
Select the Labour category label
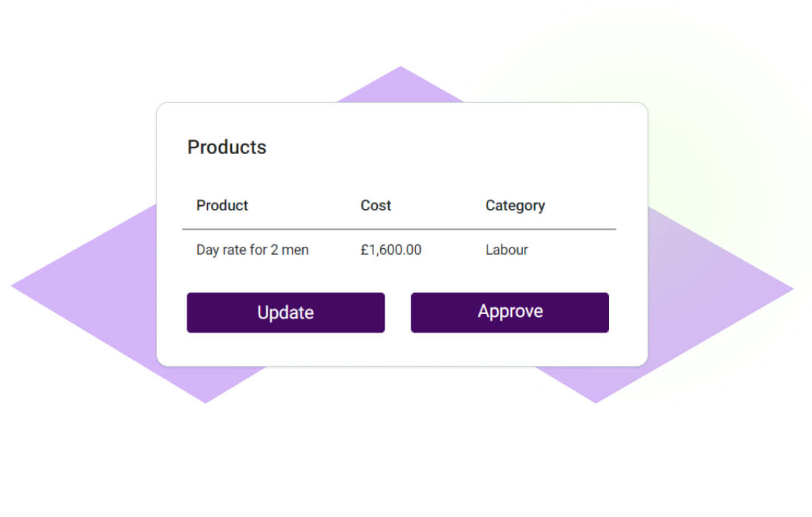507,250
